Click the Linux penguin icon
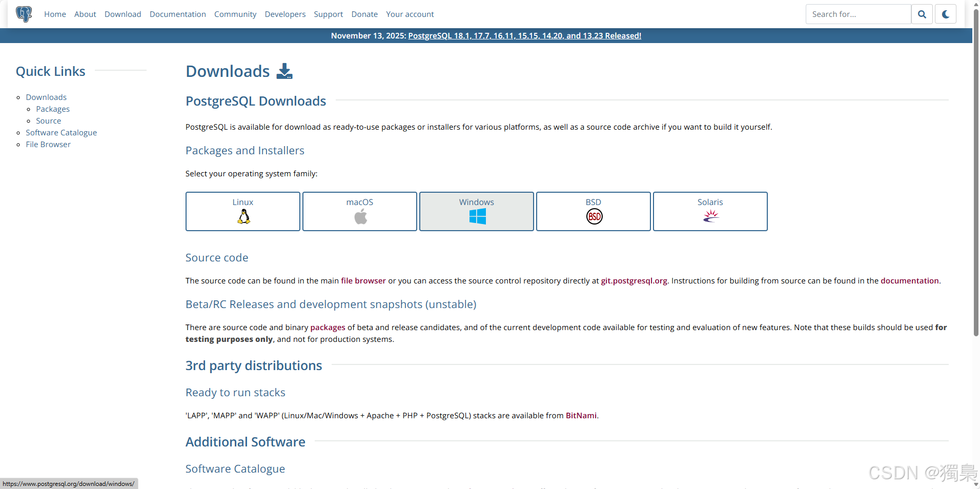Viewport: 980px width, 489px height. coord(243,217)
